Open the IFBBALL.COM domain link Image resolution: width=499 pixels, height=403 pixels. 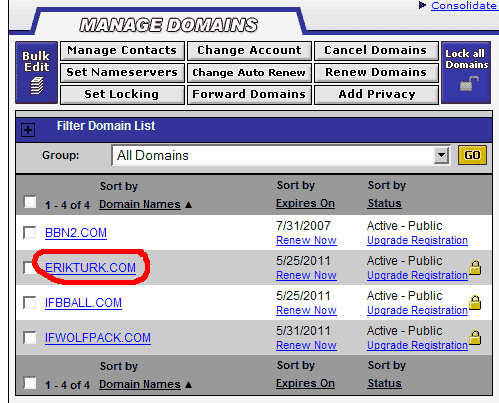[x=83, y=303]
